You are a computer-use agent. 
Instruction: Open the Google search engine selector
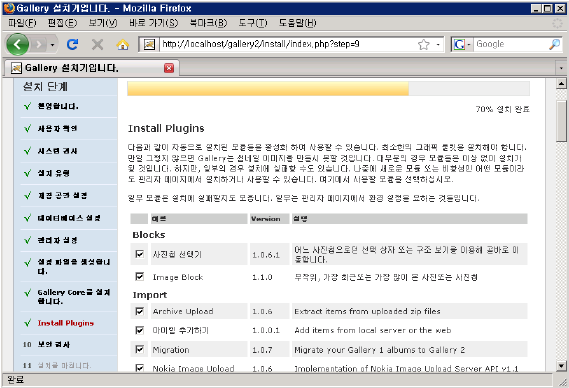click(x=462, y=44)
